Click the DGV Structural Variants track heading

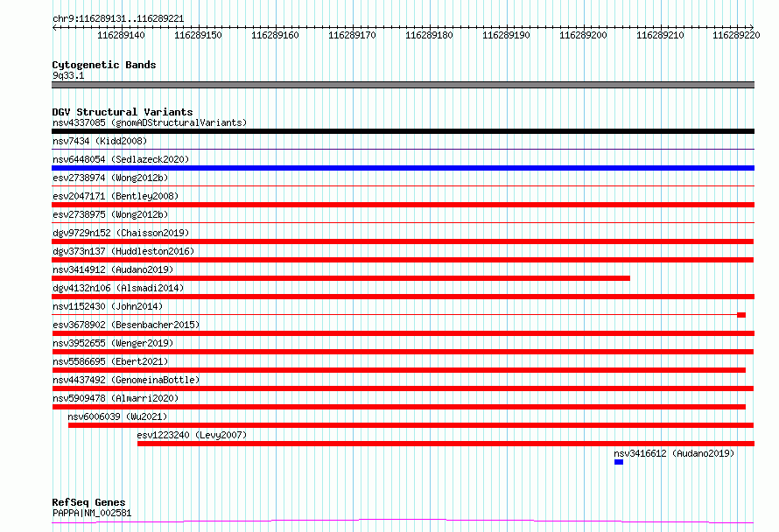tap(123, 112)
